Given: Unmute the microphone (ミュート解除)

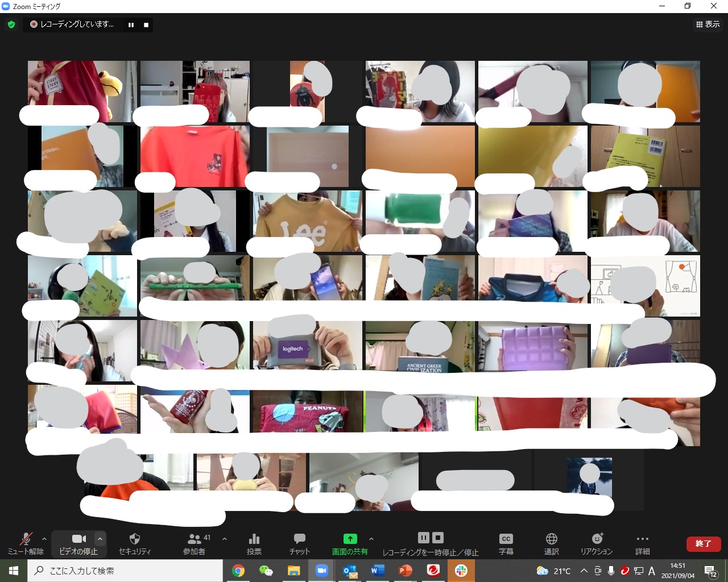Looking at the screenshot, I should click(x=26, y=543).
